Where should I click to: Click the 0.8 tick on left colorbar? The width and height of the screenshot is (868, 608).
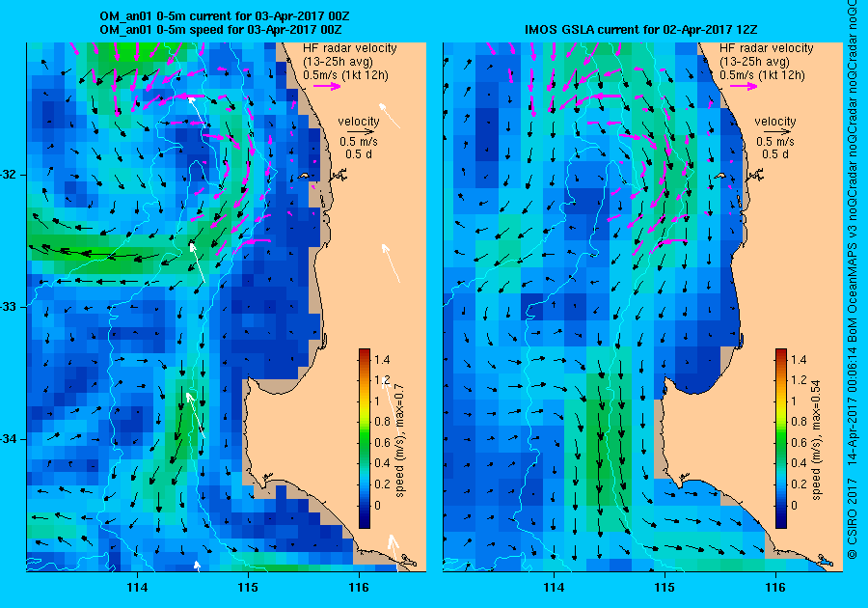(x=382, y=422)
